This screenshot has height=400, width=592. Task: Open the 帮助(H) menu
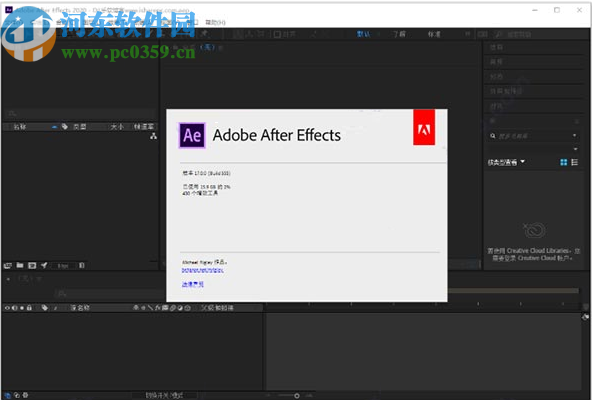215,23
